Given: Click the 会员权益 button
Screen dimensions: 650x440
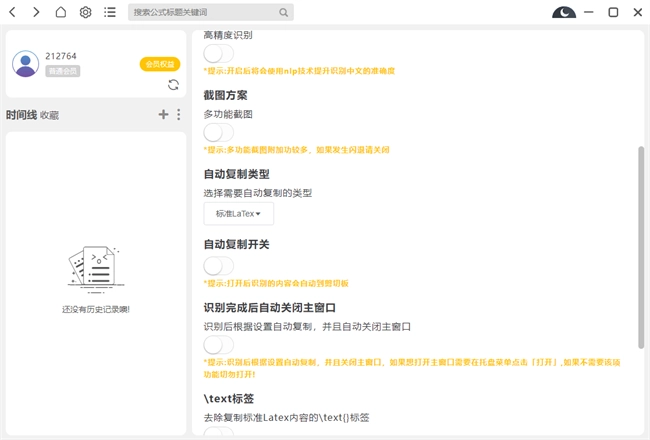Looking at the screenshot, I should pos(159,64).
